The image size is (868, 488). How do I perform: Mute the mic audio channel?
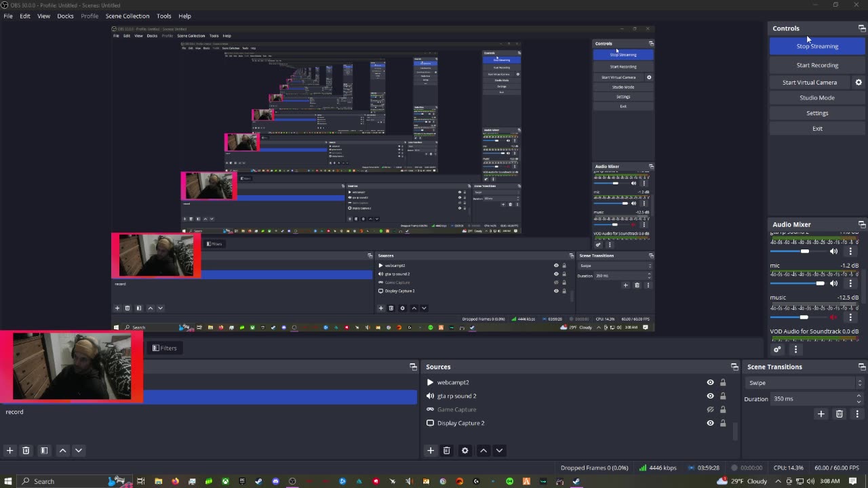(x=834, y=283)
